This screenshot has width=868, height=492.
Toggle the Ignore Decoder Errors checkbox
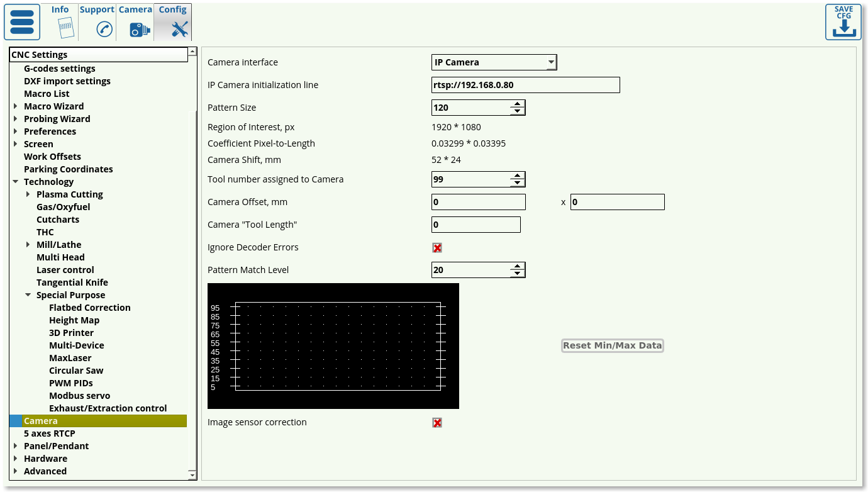(x=437, y=248)
